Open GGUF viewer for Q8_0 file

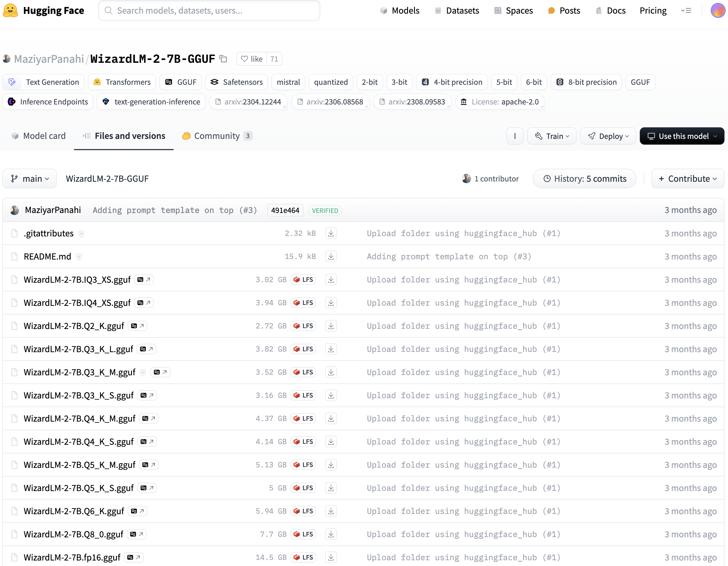(137, 534)
